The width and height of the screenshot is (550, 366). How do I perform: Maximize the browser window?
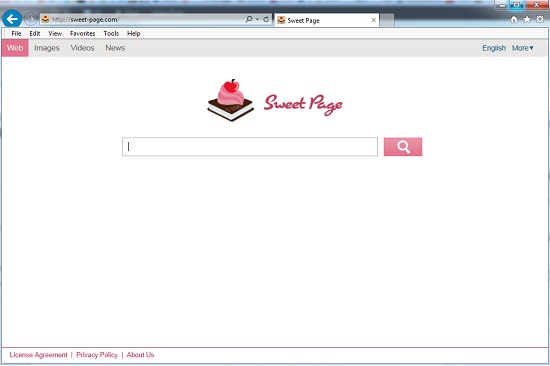pyautogui.click(x=517, y=5)
